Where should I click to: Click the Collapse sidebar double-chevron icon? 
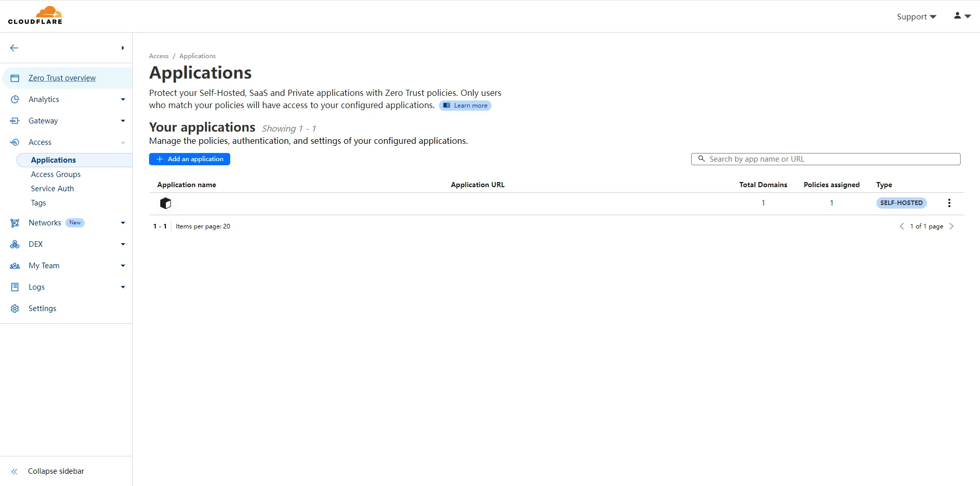coord(15,472)
